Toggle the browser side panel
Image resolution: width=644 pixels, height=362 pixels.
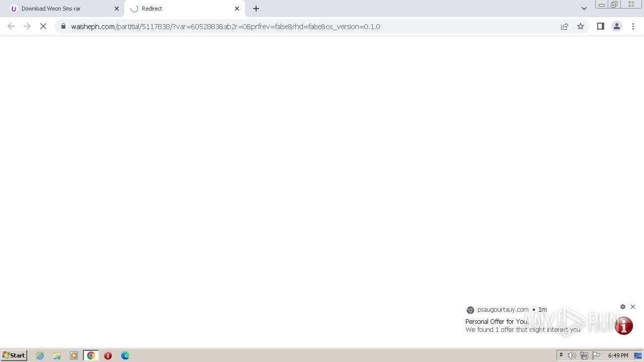(600, 26)
